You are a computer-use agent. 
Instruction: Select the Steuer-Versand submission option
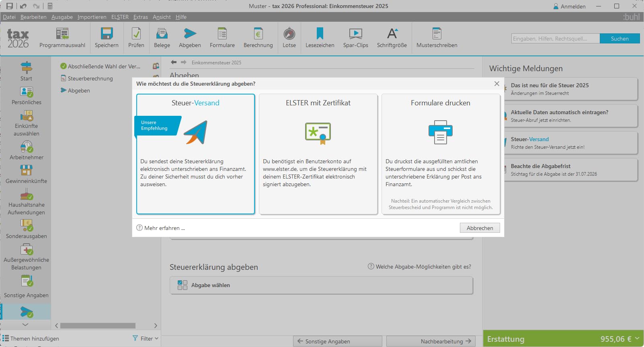click(195, 154)
